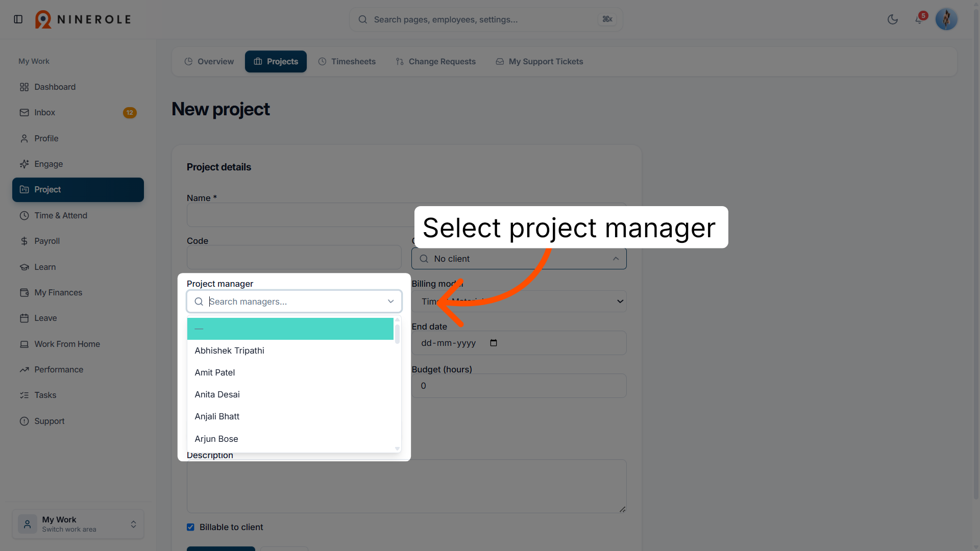980x551 pixels.
Task: Click the Search managers field
Action: (294, 302)
